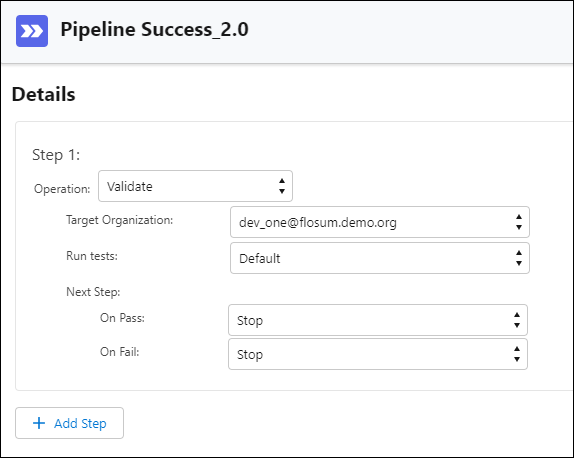Click the Next Step: label
Screen dimensions: 574x458
[x=93, y=292]
